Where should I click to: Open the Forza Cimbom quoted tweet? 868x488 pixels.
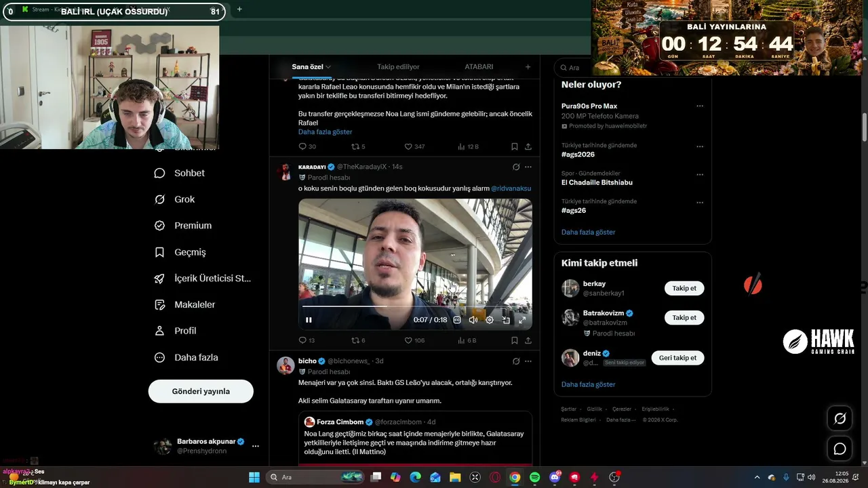point(415,439)
